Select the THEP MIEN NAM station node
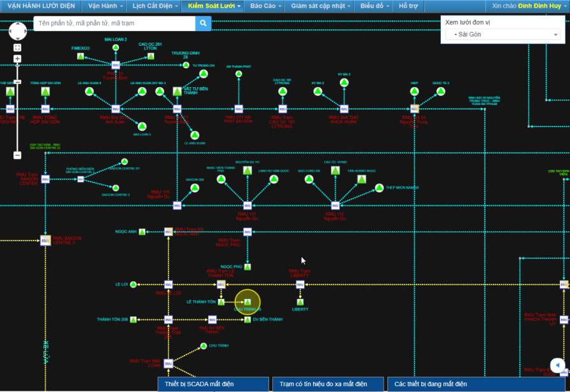 pyautogui.click(x=379, y=188)
